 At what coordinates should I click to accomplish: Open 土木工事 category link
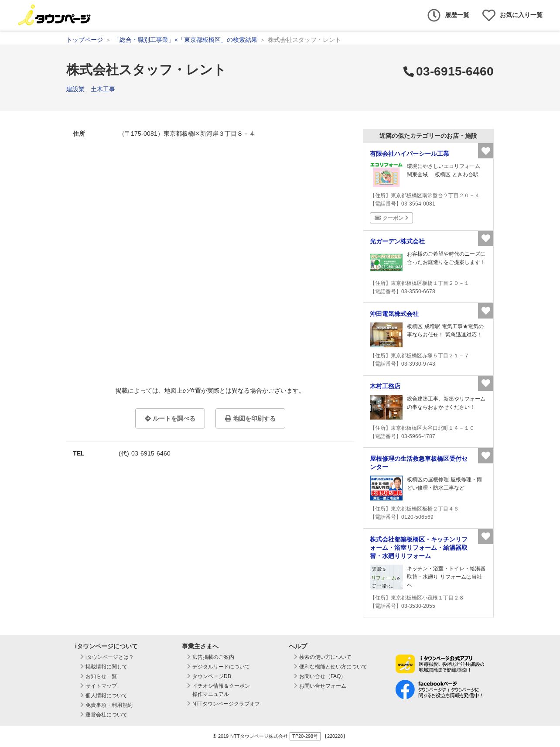103,89
